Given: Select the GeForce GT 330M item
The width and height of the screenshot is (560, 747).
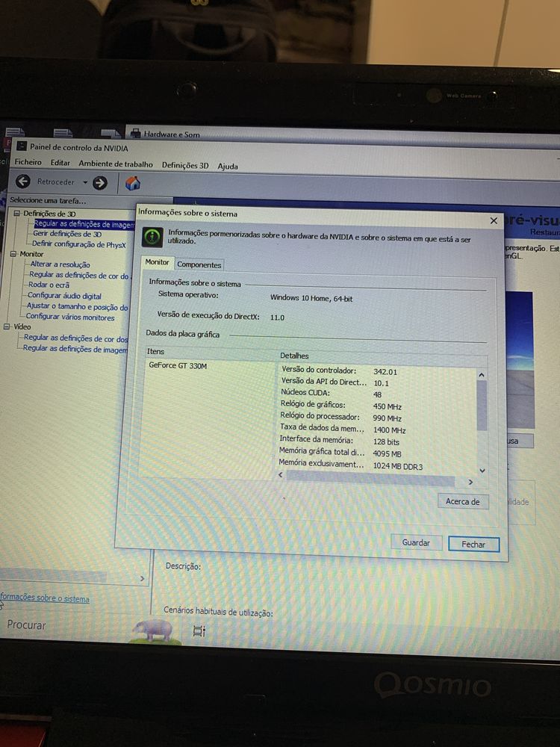Looking at the screenshot, I should [x=178, y=366].
